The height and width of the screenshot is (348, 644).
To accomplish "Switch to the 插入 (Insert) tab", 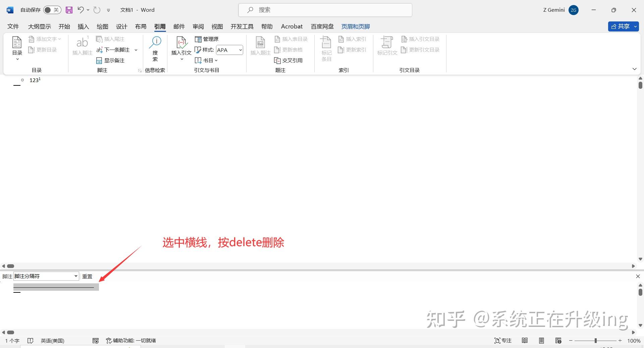I will tap(83, 26).
